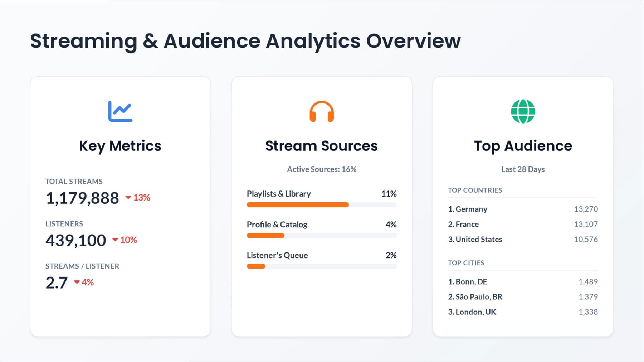Image resolution: width=644 pixels, height=362 pixels.
Task: Select the 3. United States row
Action: [523, 239]
